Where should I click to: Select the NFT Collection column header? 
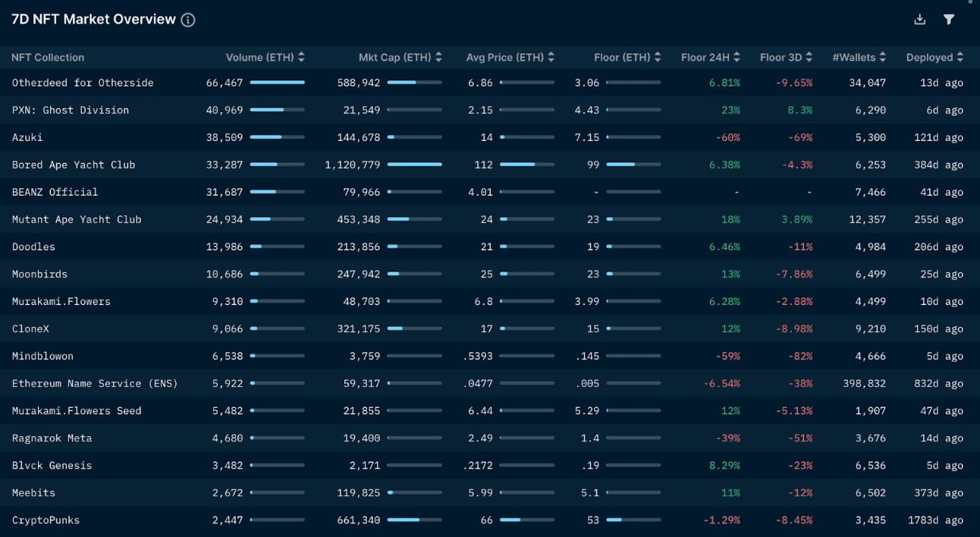(48, 58)
